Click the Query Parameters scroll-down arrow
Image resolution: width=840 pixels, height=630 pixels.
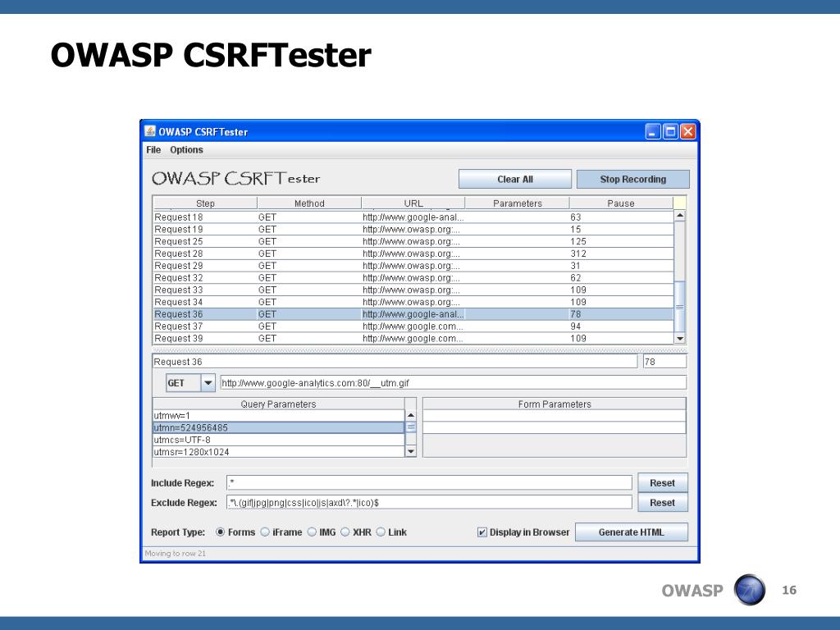coord(411,452)
